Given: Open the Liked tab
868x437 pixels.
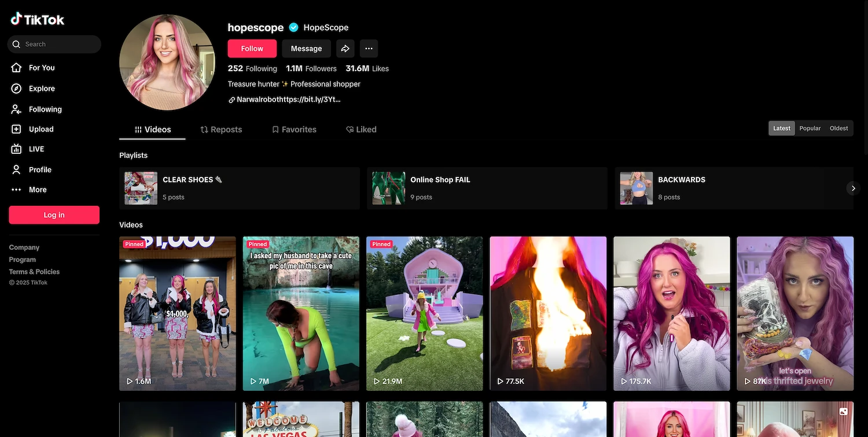Looking at the screenshot, I should point(361,129).
